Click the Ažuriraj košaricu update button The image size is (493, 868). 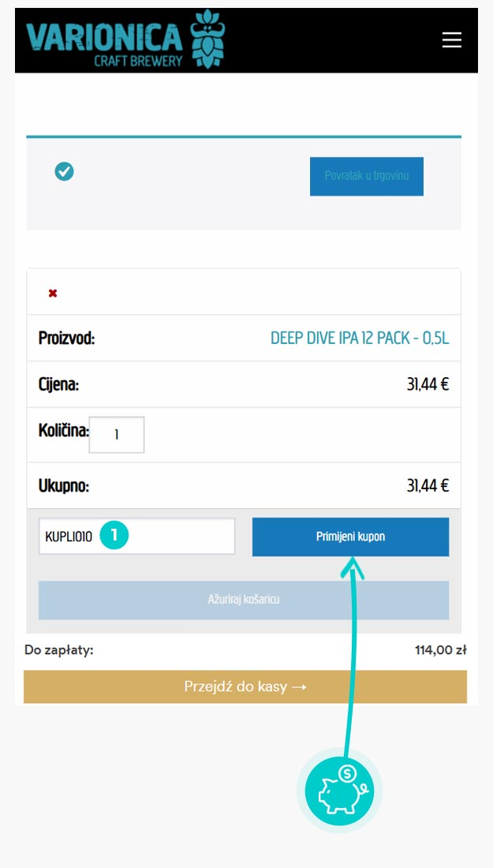(244, 600)
